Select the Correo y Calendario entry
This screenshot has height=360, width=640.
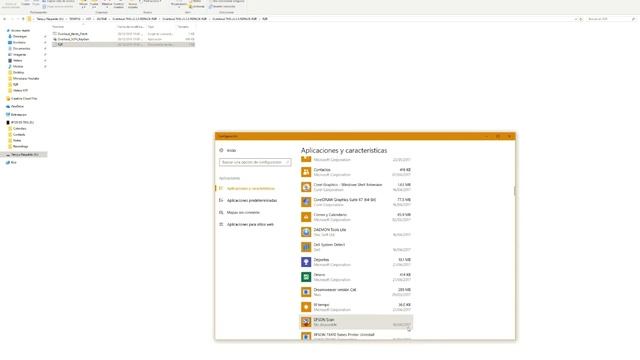[356, 217]
